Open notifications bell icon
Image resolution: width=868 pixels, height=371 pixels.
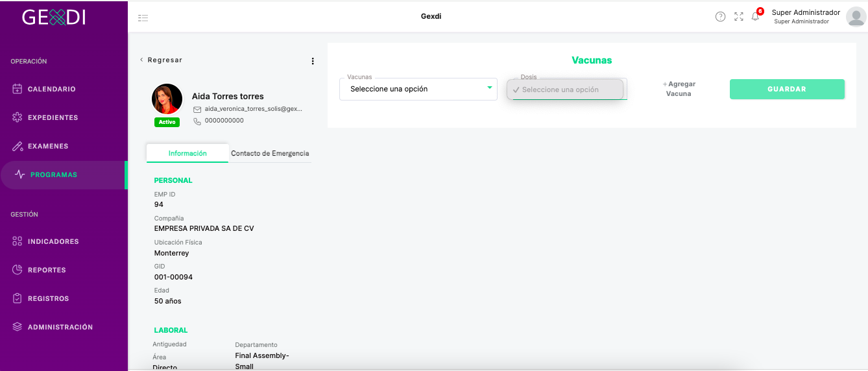755,17
